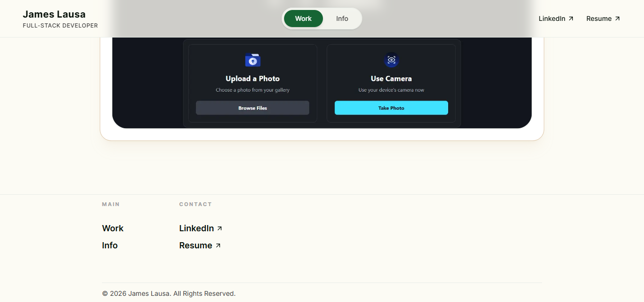Select the Upload a Photo heading
Viewport: 644px width, 302px height.
point(252,79)
